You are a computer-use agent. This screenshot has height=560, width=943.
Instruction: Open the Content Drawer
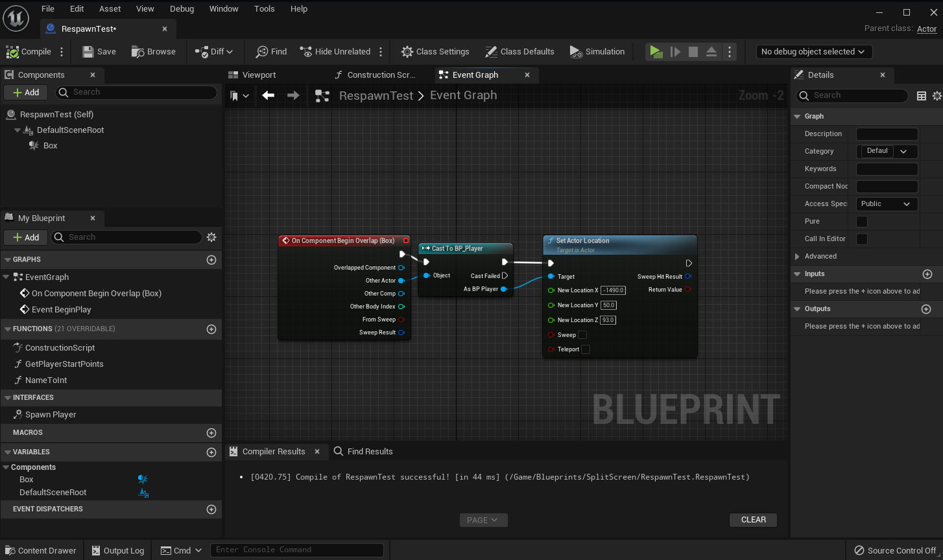click(40, 550)
